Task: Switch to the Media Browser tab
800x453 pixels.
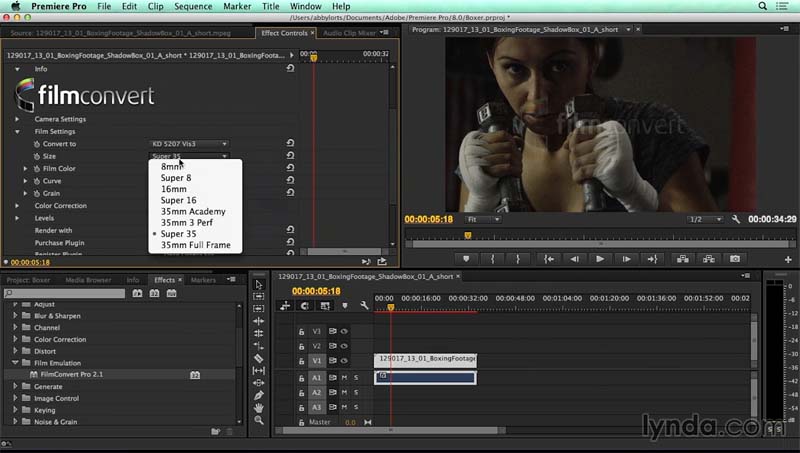Action: [90, 280]
